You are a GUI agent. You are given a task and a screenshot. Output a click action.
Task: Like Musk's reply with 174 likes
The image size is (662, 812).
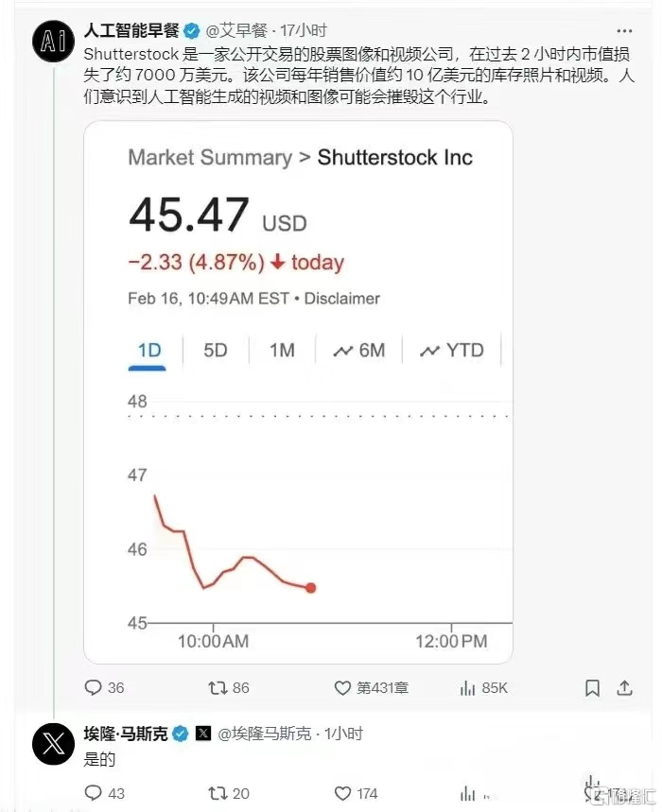point(342,793)
